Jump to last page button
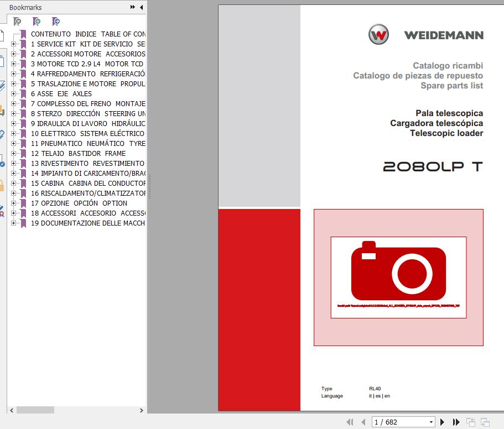 click(x=456, y=422)
